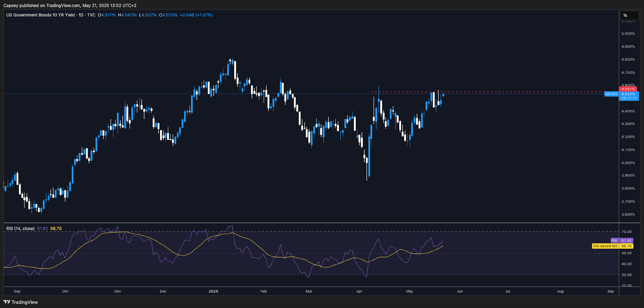644x308 pixels.
Task: Toggle the percent scale button
Action: point(629,15)
